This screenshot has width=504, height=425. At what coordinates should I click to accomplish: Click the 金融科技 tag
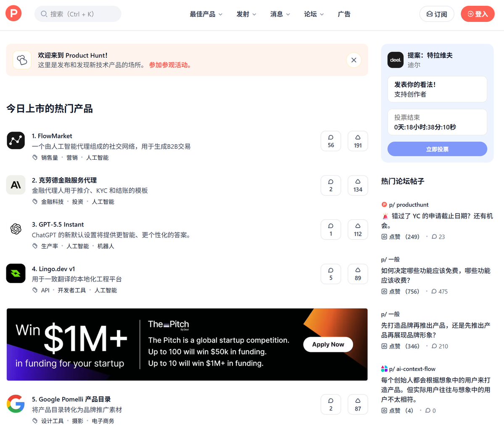(x=52, y=201)
